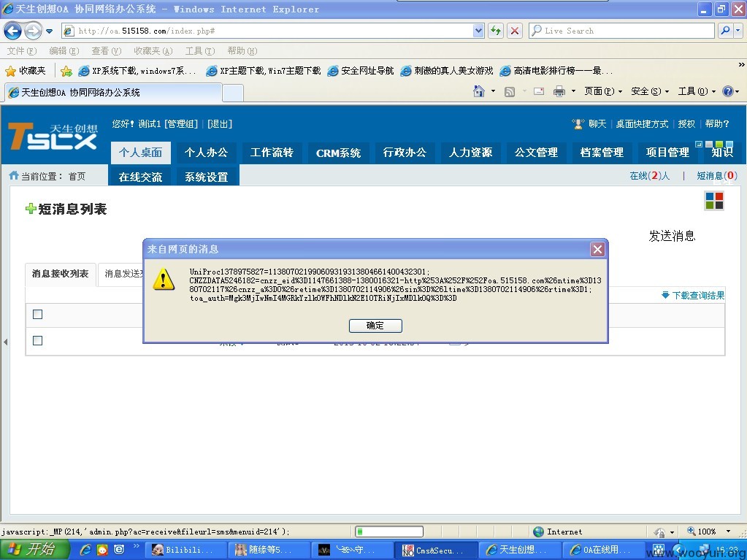
Task: Open the search provider dropdown arrow
Action: click(x=738, y=31)
